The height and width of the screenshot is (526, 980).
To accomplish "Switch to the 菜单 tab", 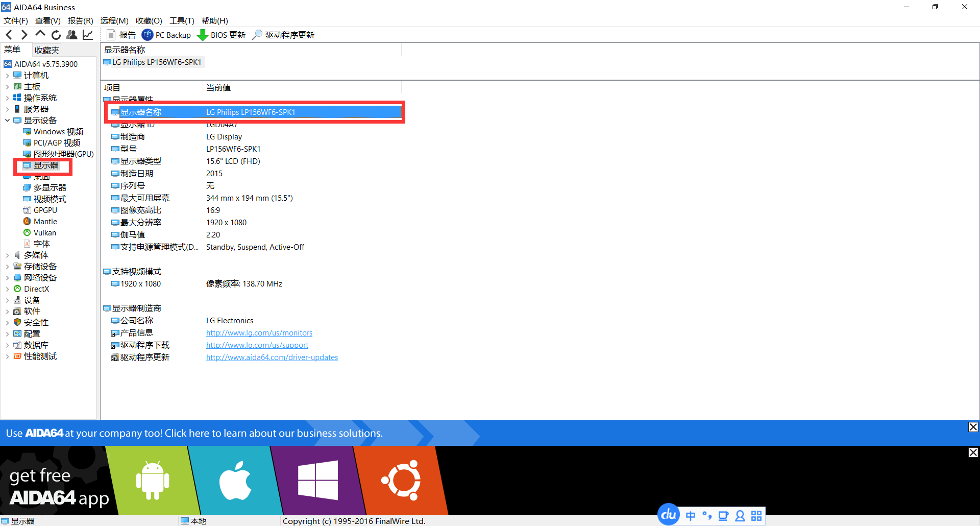I will pos(12,50).
